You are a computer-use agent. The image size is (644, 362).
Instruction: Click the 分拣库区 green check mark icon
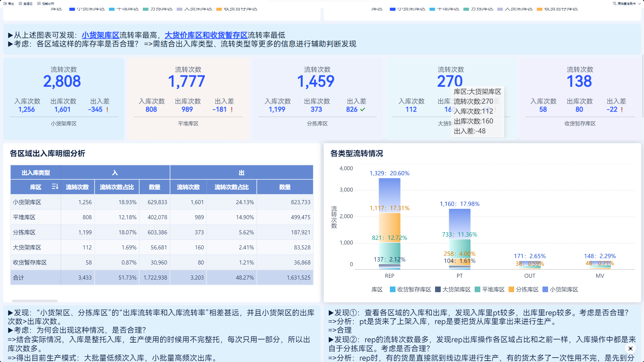tap(363, 110)
